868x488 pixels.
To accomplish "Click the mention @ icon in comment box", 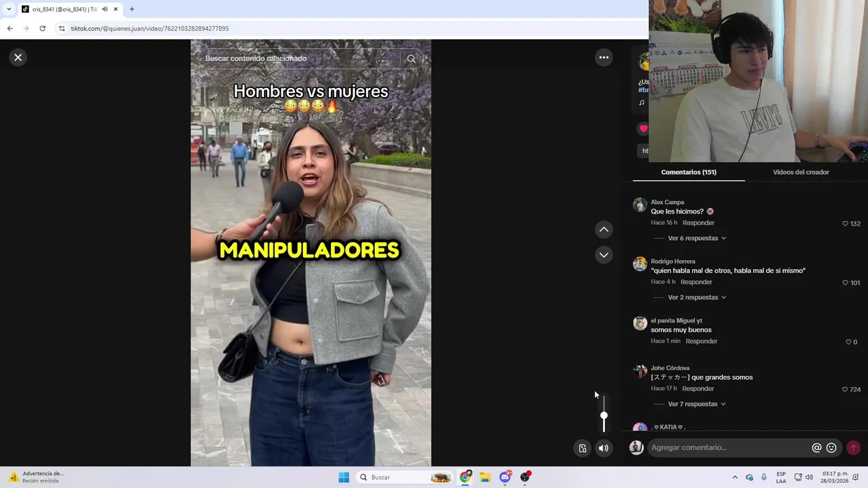I will [x=816, y=448].
